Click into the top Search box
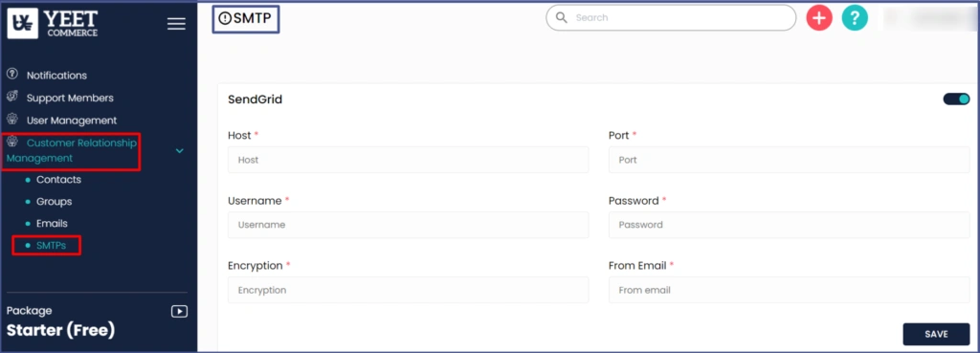The image size is (980, 353). click(671, 17)
